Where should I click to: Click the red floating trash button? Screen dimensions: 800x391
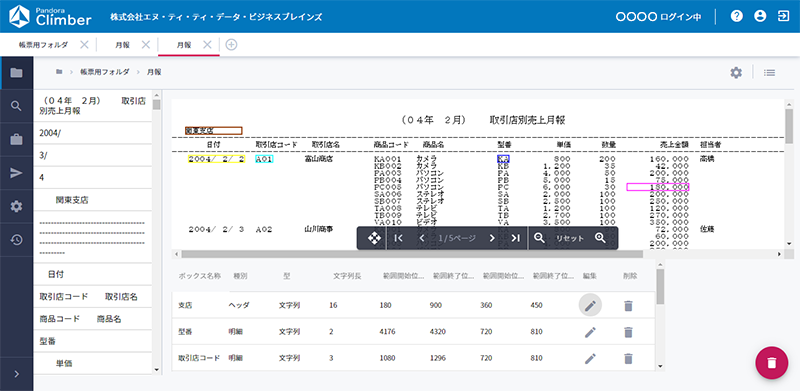pyautogui.click(x=771, y=363)
